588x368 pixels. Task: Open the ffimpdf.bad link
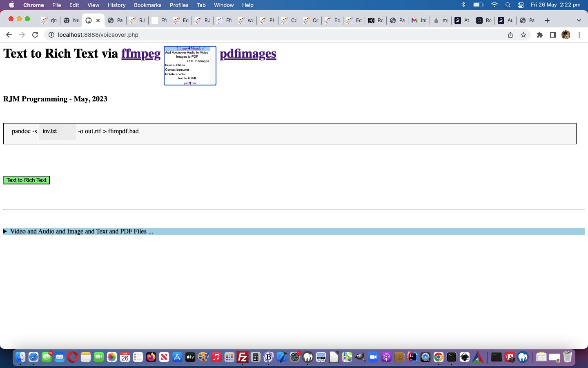click(x=123, y=131)
